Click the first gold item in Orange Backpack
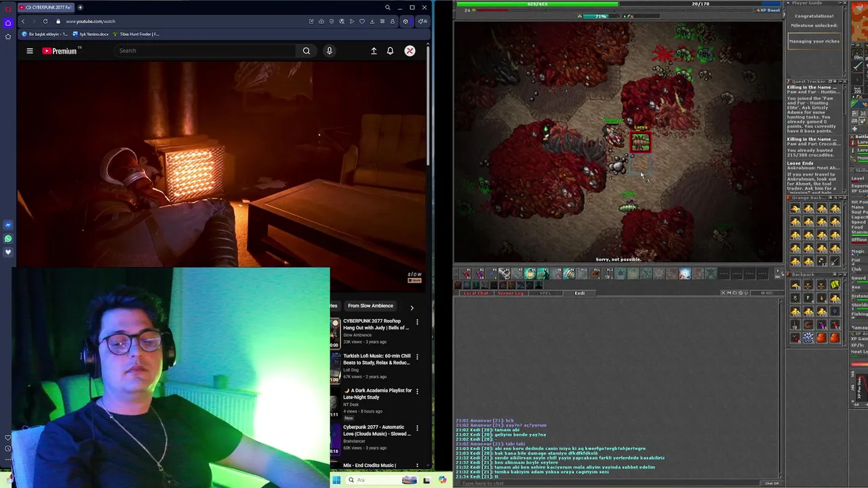Viewport: 868px width, 488px height. point(795,209)
